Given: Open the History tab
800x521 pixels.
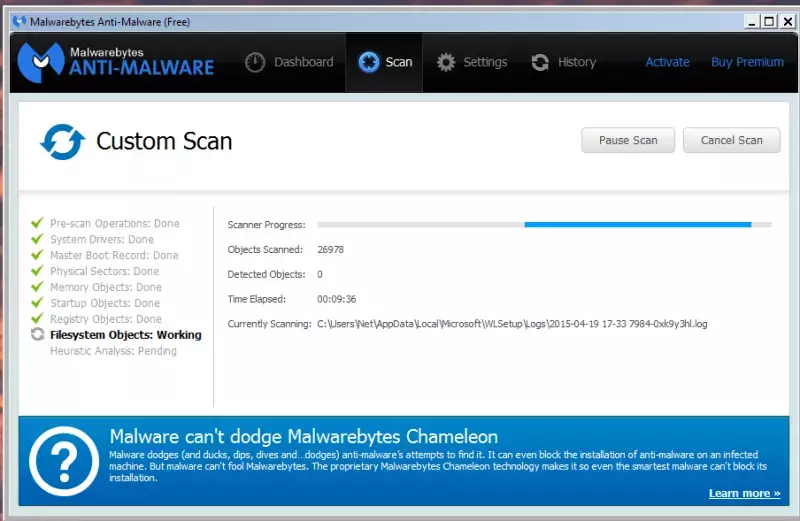Looking at the screenshot, I should [x=564, y=62].
